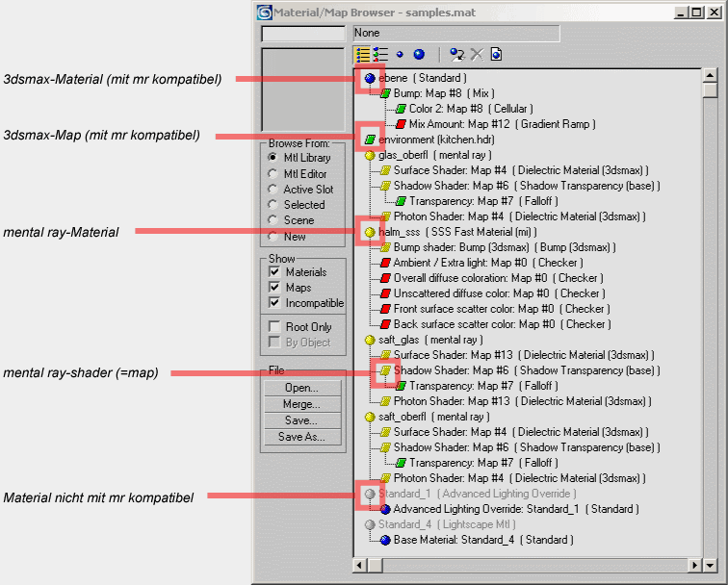
Task: Click red map icon of Ambient / Extra light
Action: click(385, 263)
